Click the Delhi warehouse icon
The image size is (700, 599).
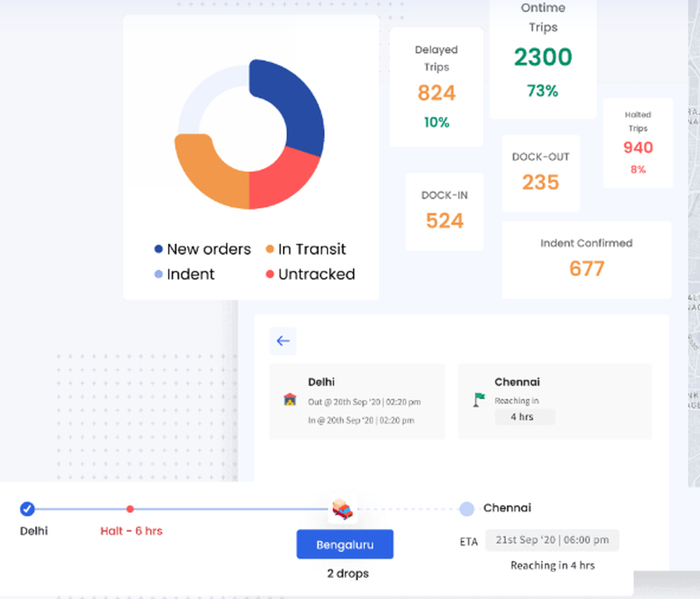click(290, 399)
